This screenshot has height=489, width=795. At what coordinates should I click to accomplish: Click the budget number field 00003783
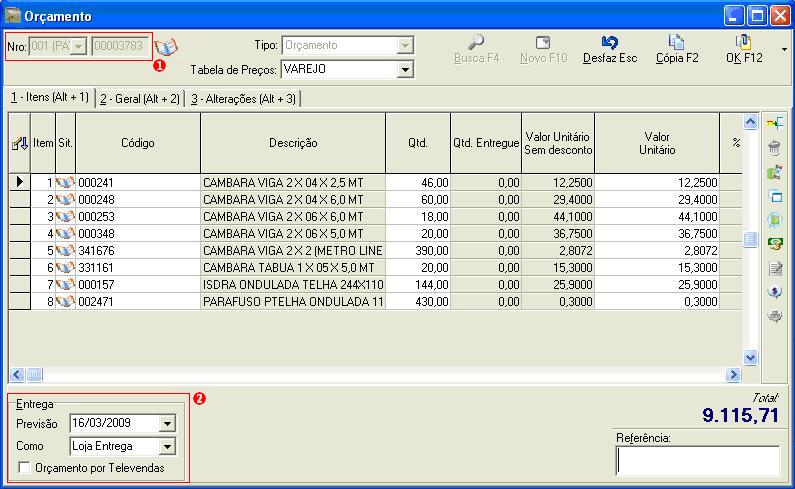(x=121, y=46)
